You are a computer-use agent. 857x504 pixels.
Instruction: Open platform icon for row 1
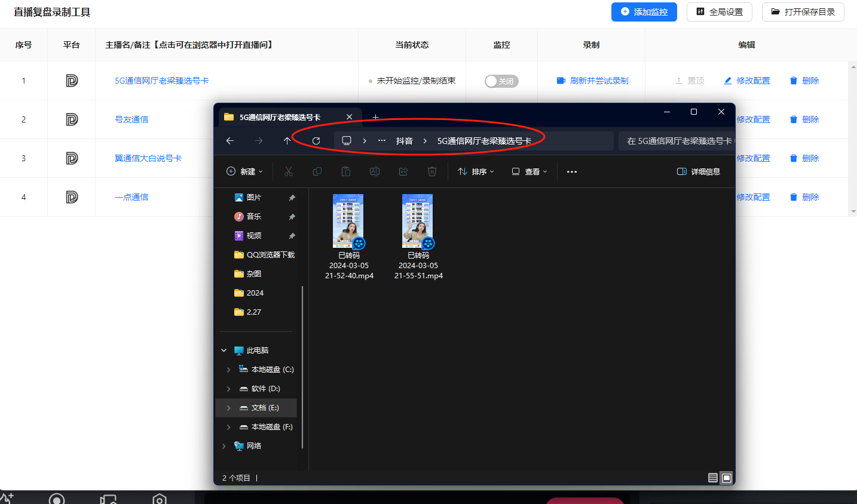tap(72, 81)
